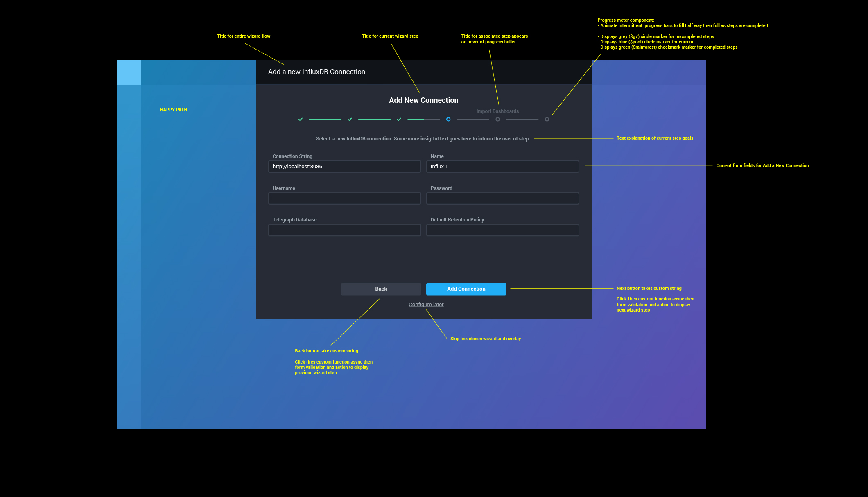Select the blue current step circle marker
Viewport: 868px width, 497px height.
448,119
